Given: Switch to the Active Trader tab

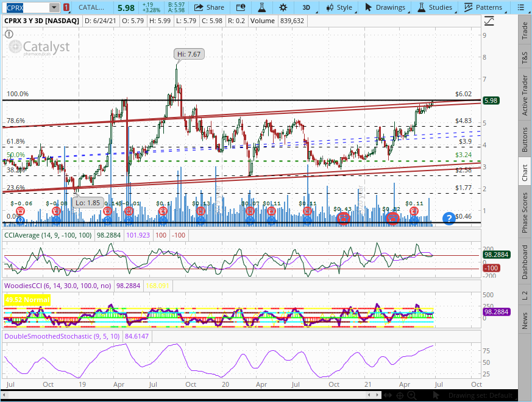Looking at the screenshot, I should coord(525,95).
